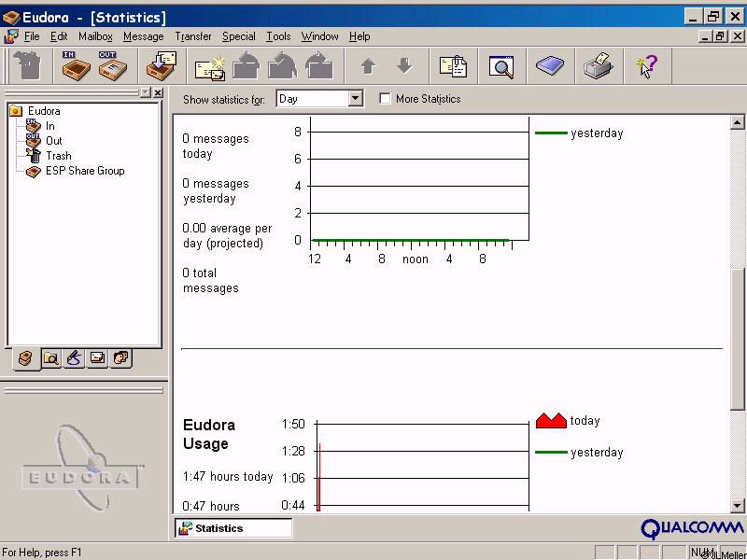Click the "0 messages yesterday" text

(x=216, y=191)
